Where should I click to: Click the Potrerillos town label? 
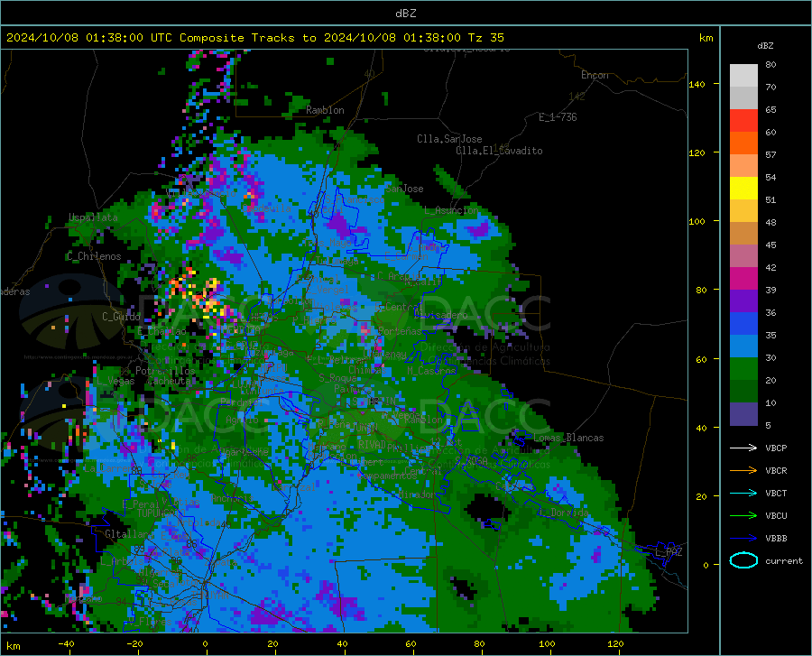(165, 371)
